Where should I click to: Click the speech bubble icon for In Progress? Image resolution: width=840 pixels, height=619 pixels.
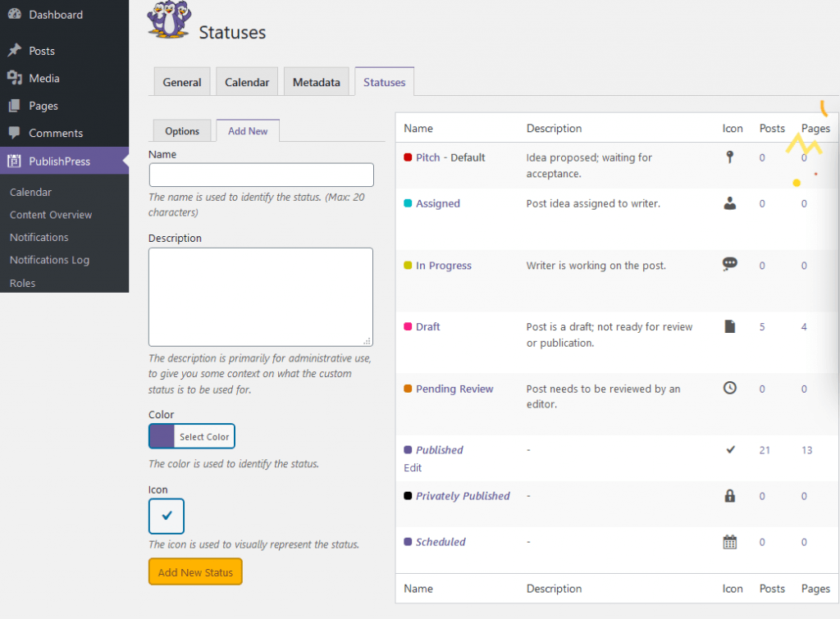(729, 264)
